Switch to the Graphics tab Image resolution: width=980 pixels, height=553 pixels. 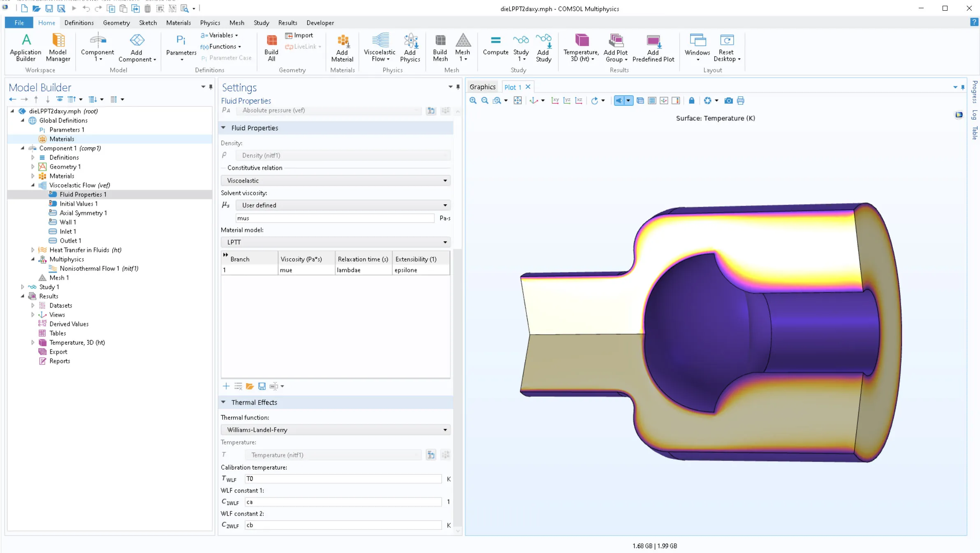tap(482, 87)
